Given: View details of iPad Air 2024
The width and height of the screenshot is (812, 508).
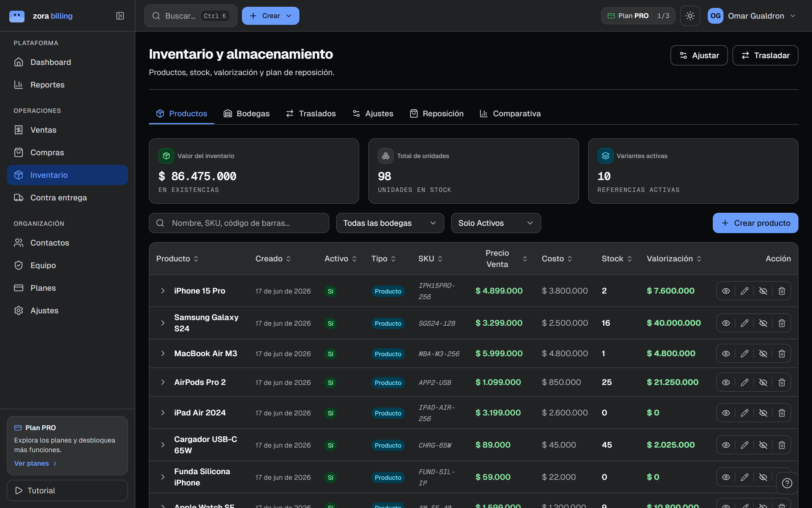Looking at the screenshot, I should click(726, 413).
